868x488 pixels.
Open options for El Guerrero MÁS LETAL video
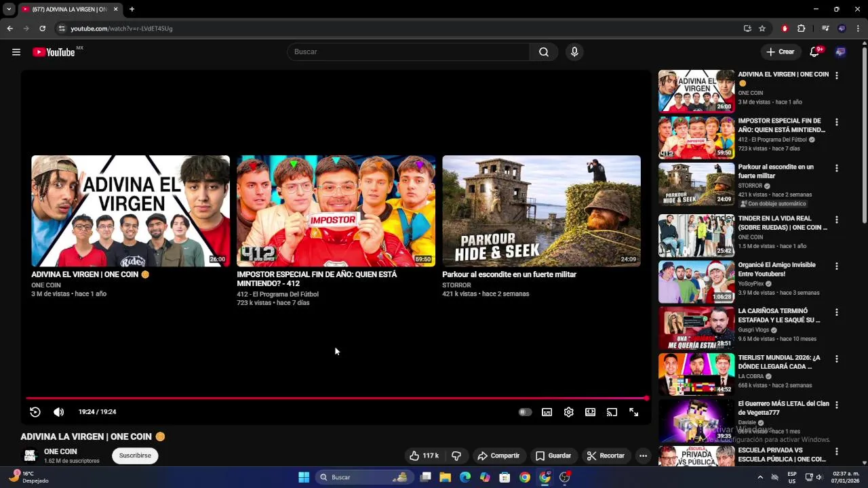[836, 405]
